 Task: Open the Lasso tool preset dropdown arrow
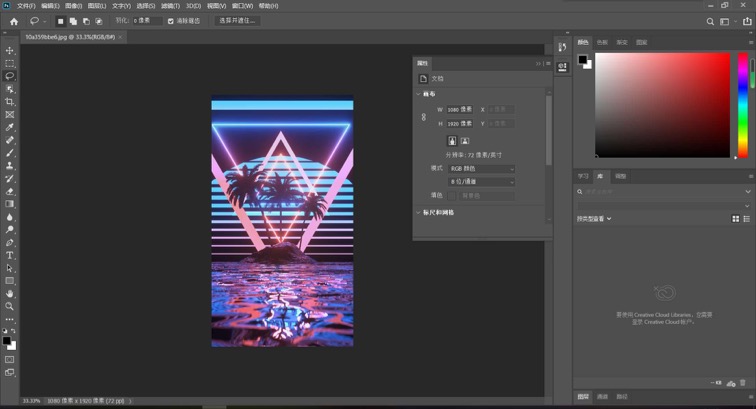(x=45, y=21)
